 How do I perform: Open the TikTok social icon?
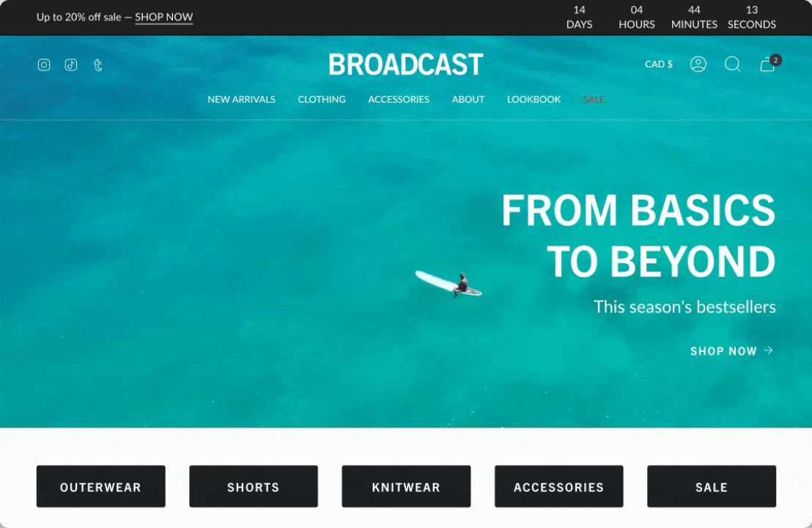point(71,65)
